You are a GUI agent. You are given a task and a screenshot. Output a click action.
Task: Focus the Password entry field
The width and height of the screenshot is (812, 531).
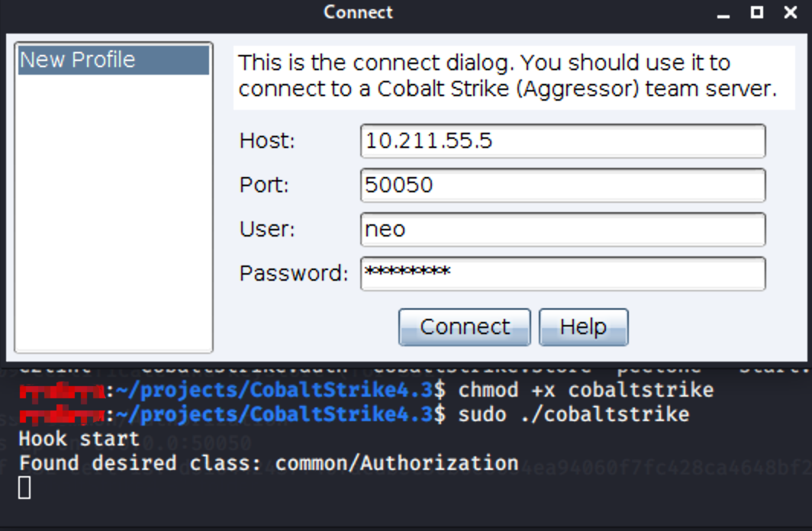tap(562, 274)
